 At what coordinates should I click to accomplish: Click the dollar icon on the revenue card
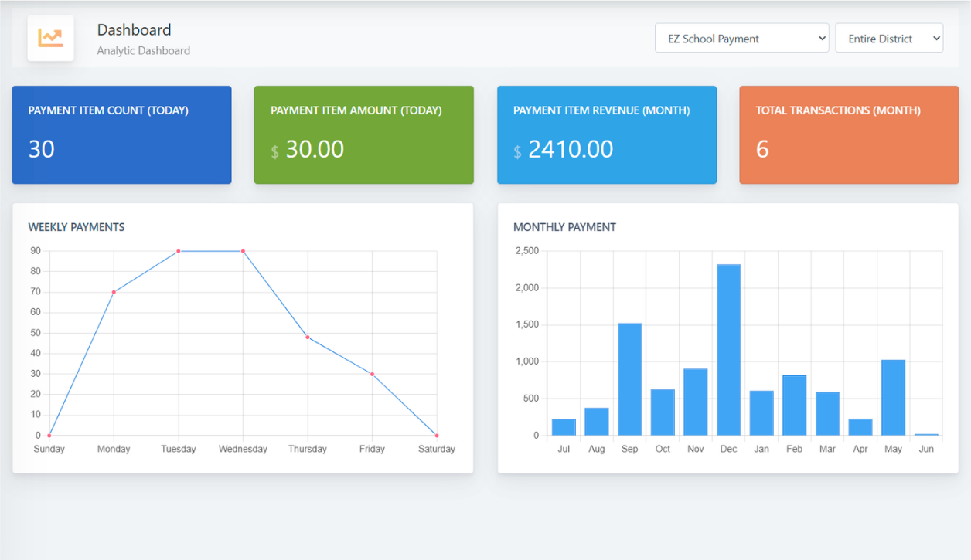coord(516,152)
